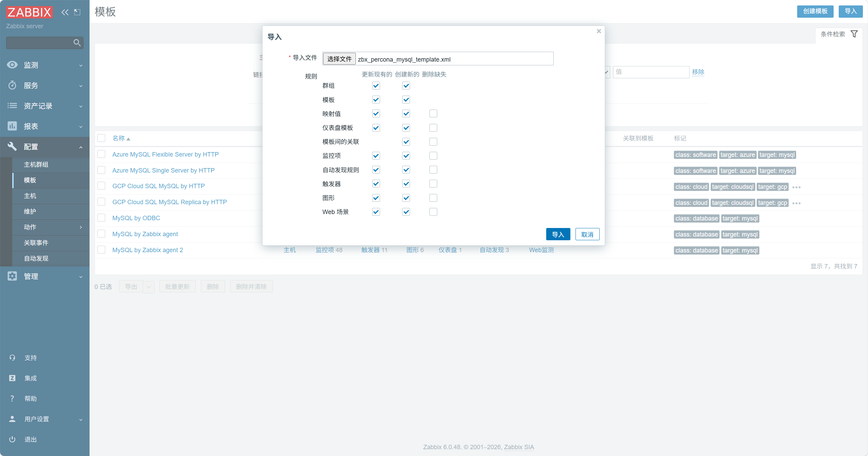Check 删除缺失 for 仪表盘模板
Image resolution: width=868 pixels, height=456 pixels.
(x=433, y=128)
